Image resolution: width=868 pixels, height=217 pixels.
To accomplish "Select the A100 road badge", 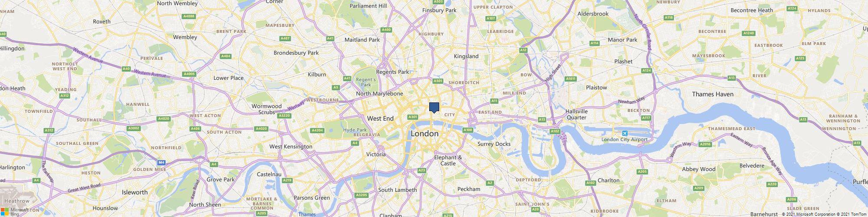I will (x=467, y=130).
